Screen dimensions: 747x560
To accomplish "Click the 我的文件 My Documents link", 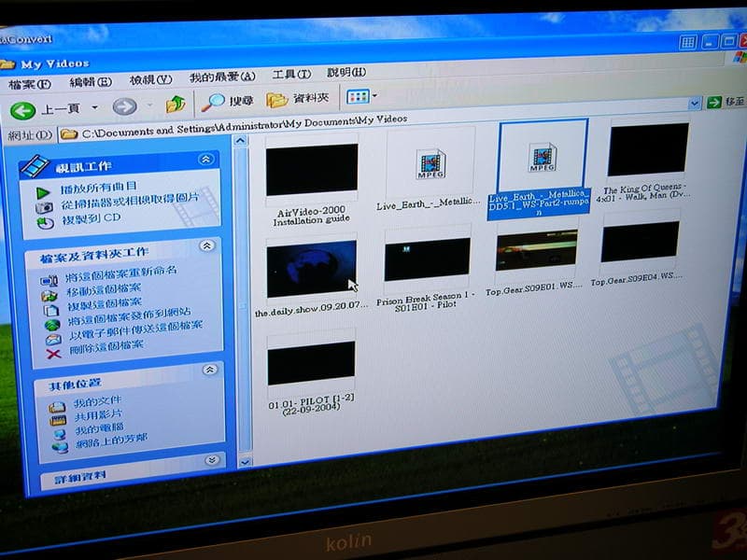I will 98,402.
